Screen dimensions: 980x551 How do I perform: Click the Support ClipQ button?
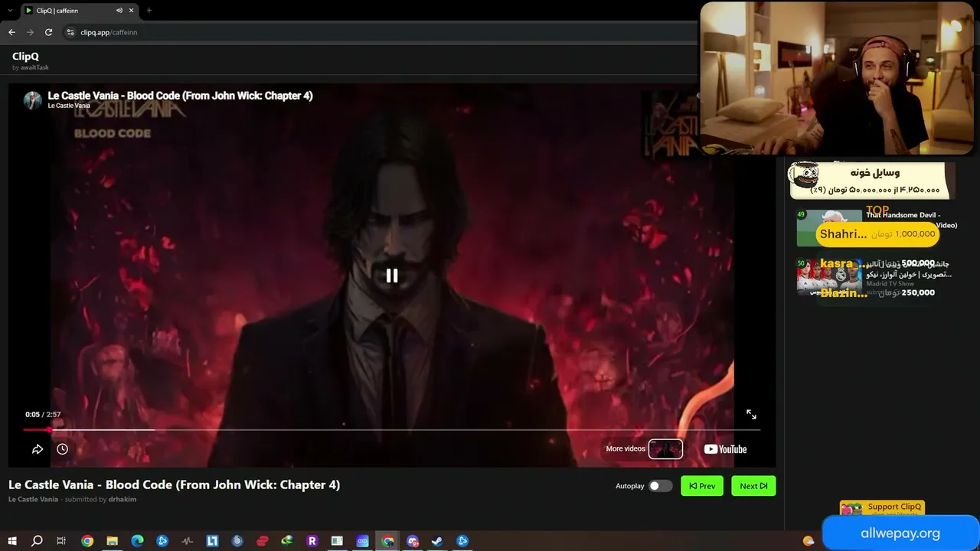click(x=882, y=507)
